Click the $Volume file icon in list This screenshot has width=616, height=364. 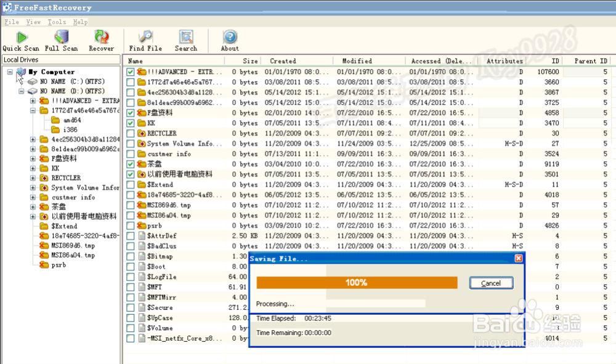[142, 328]
